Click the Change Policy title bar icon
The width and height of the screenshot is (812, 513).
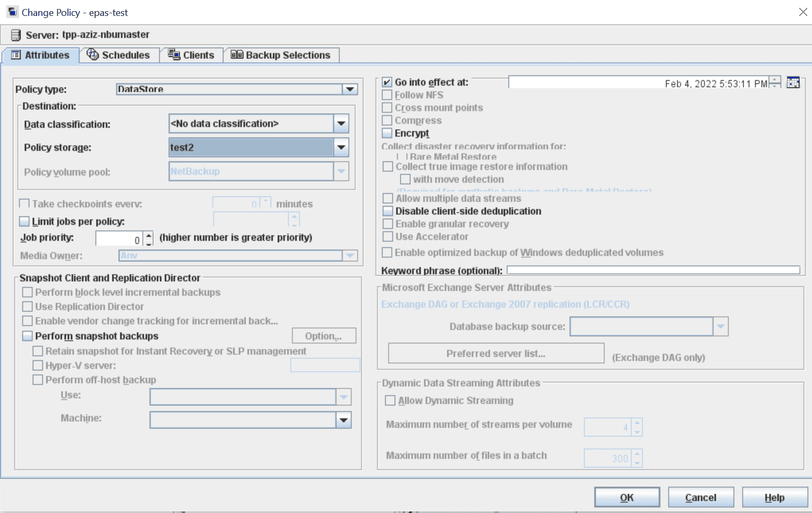coord(12,11)
